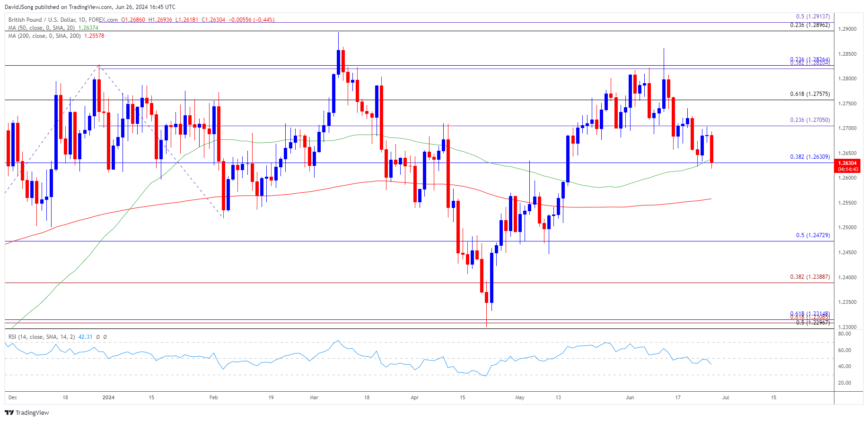Click the TradingView logo icon
The width and height of the screenshot is (868, 421).
coord(9,412)
